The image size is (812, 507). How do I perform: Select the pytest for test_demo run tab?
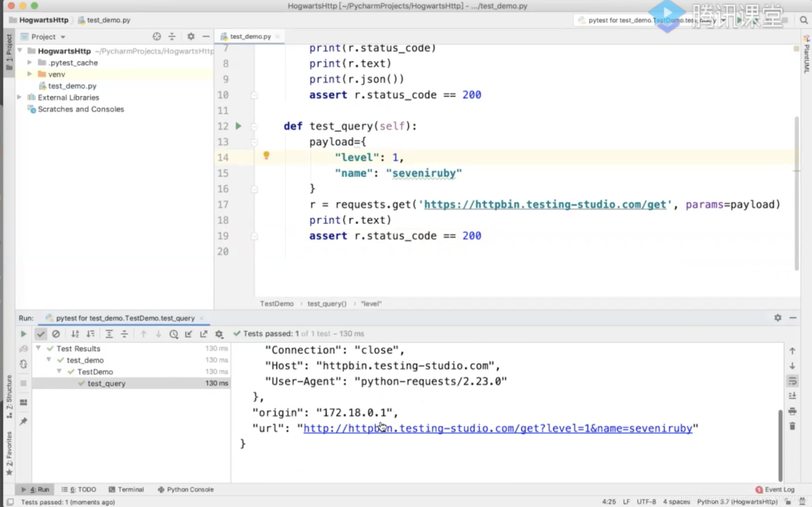click(125, 318)
